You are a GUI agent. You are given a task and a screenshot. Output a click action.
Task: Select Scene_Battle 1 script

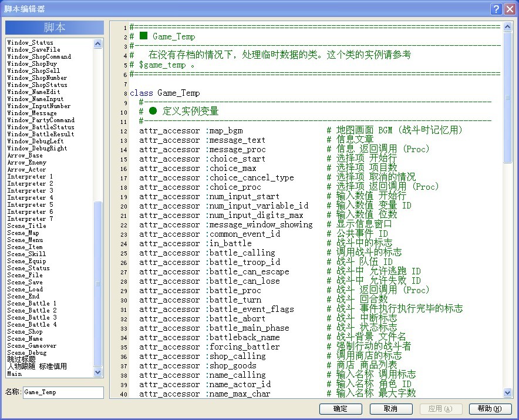32,304
